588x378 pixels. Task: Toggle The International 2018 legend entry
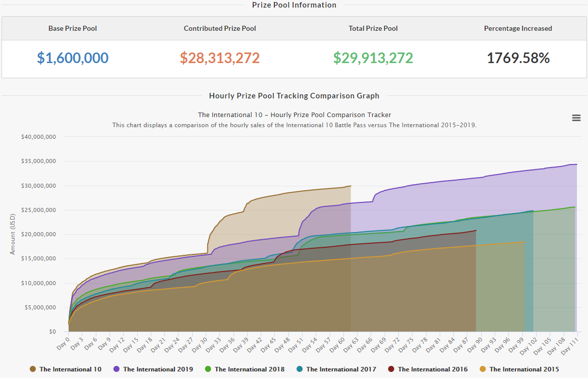249,369
